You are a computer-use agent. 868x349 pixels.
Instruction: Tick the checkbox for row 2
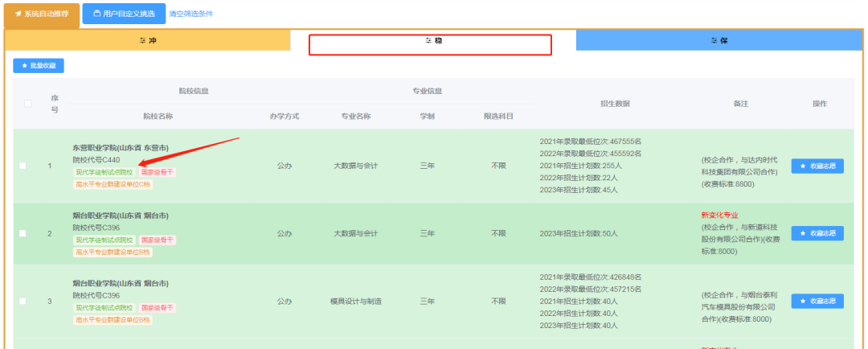(x=23, y=233)
